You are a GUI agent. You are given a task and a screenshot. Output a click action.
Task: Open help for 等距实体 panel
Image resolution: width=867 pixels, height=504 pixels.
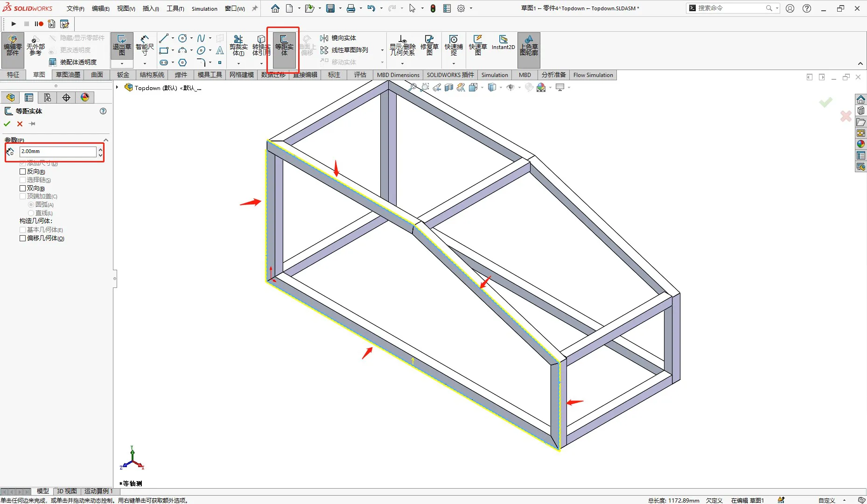point(103,111)
